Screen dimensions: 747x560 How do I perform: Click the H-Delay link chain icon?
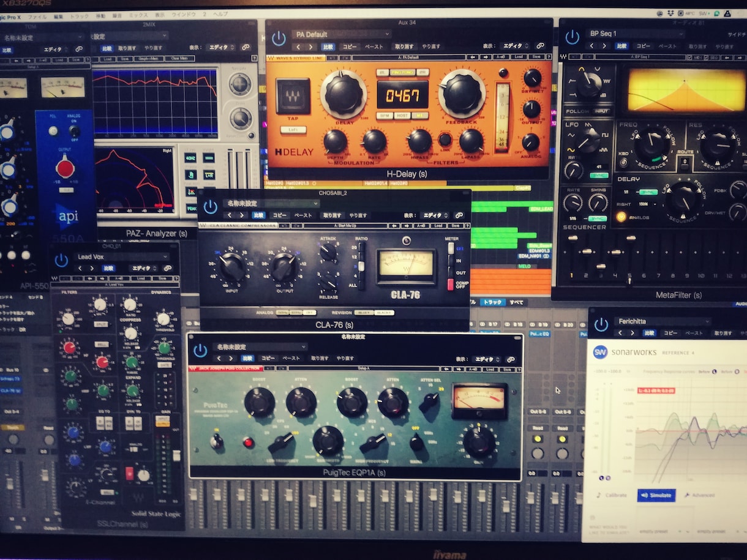point(540,46)
